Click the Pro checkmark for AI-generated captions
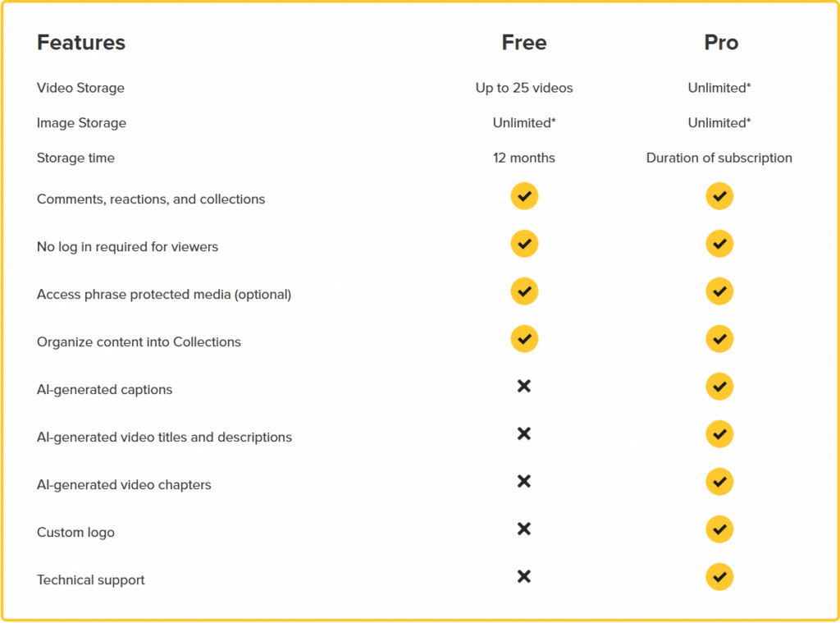Screen dimensions: 840x623 [x=719, y=387]
